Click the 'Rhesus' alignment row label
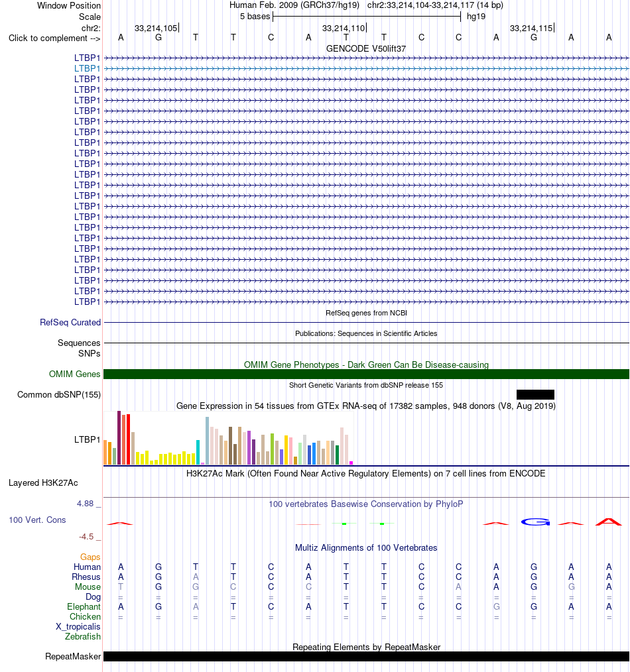The image size is (630, 672). (x=86, y=577)
